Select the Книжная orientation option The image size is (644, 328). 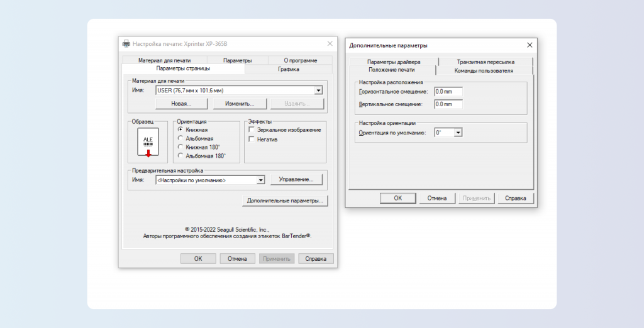[181, 130]
